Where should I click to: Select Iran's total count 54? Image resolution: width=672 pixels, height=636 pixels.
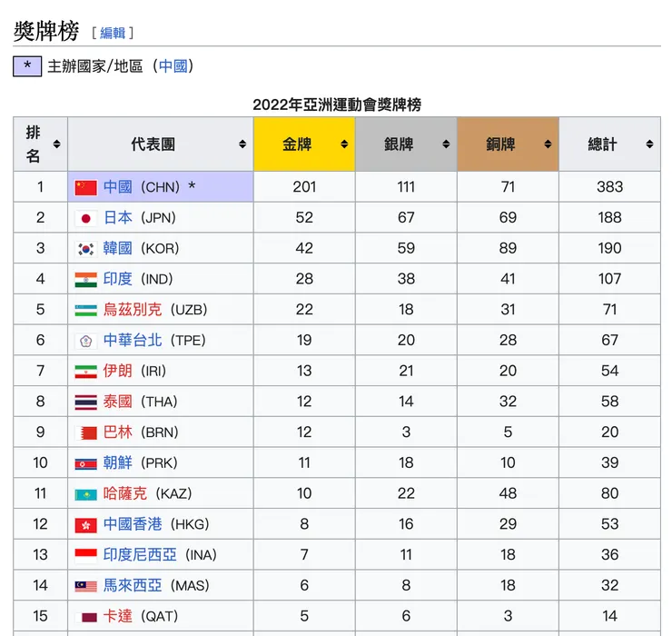pyautogui.click(x=610, y=371)
